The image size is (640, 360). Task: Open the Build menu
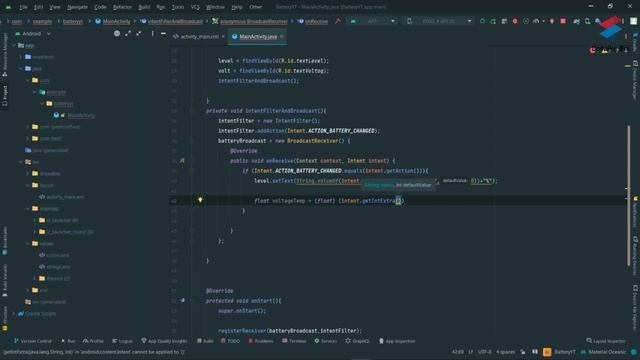tap(144, 7)
